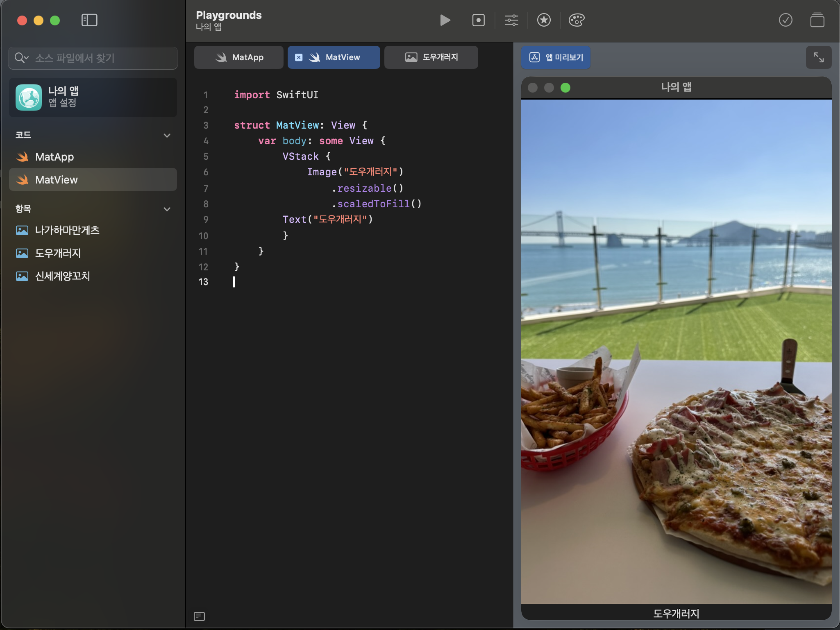
Task: Open the color palette icon
Action: (x=576, y=20)
